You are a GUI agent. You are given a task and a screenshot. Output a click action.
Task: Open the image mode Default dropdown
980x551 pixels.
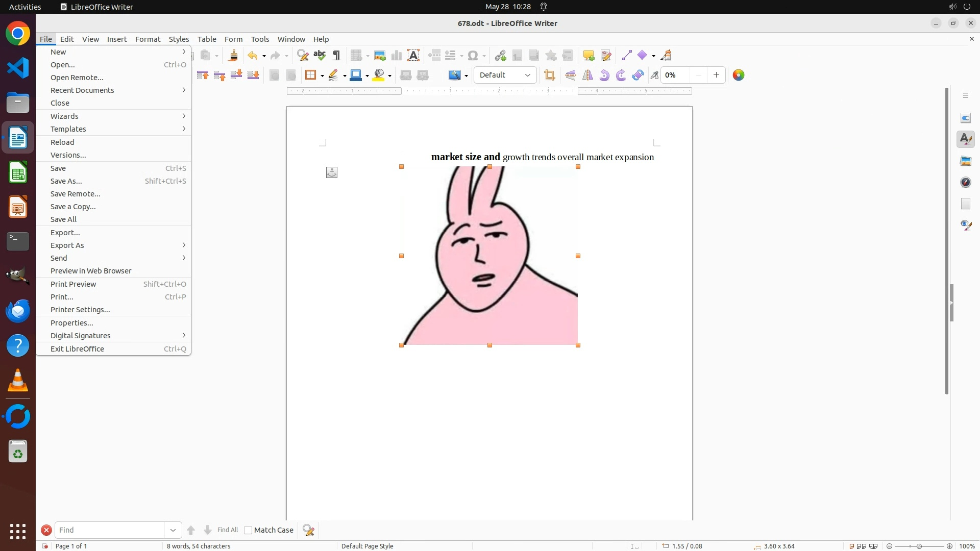click(x=505, y=76)
